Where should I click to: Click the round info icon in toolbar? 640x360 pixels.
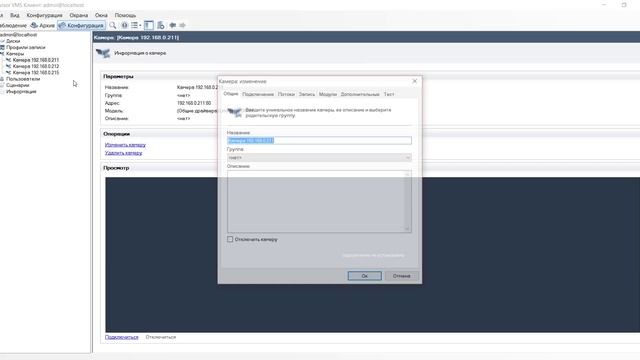(x=124, y=25)
